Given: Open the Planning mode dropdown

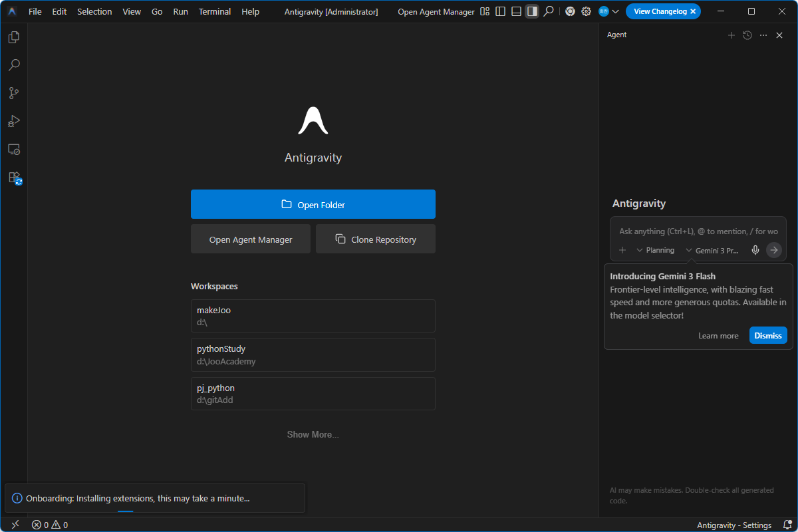Looking at the screenshot, I should coord(656,250).
